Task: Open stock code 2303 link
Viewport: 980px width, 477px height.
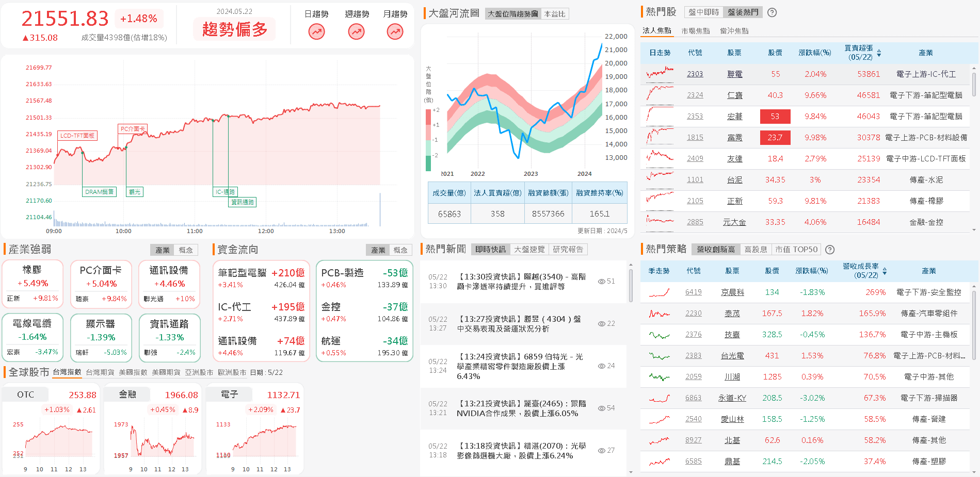Action: click(695, 74)
